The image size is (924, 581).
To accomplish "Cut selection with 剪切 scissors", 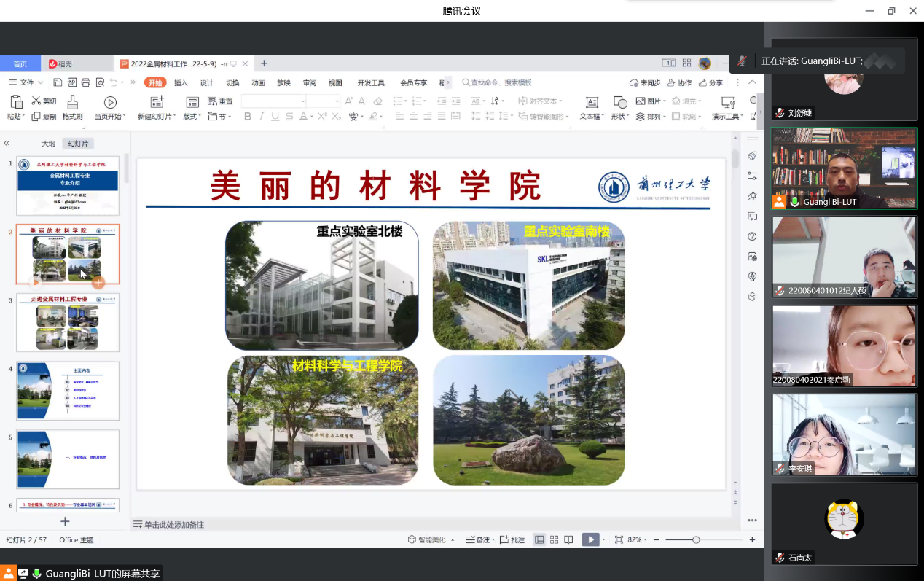I will (44, 101).
